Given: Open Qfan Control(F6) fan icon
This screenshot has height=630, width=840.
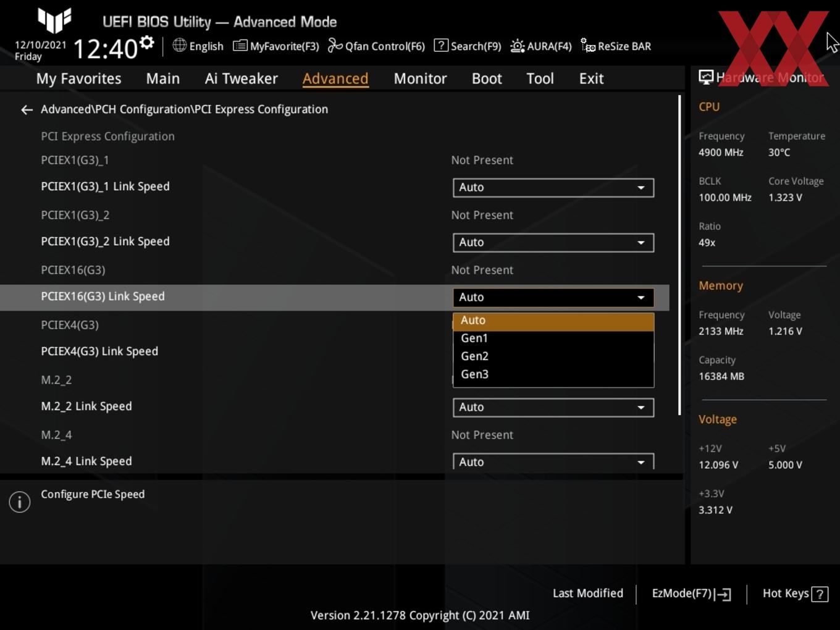Looking at the screenshot, I should coord(335,45).
